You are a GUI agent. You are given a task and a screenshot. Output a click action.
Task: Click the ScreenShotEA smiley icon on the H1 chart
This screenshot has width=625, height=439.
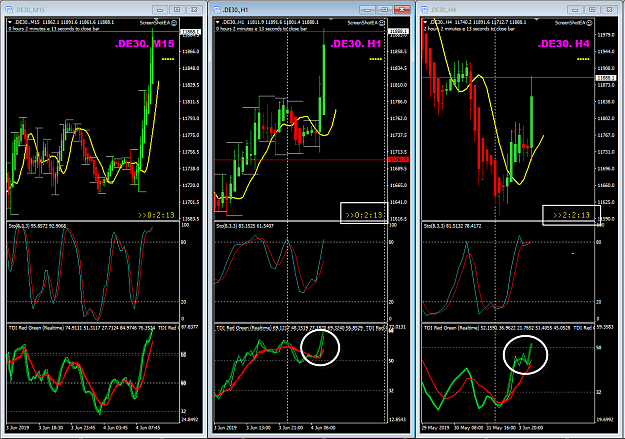click(x=382, y=23)
